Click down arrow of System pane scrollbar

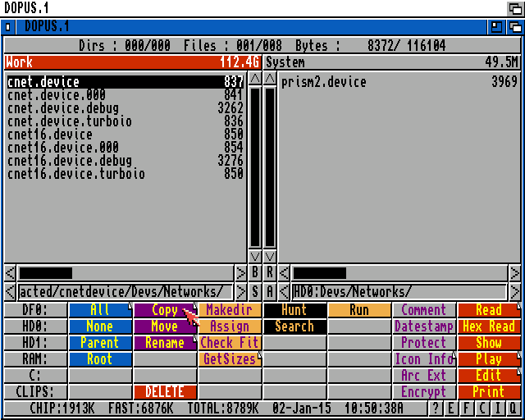(x=270, y=256)
